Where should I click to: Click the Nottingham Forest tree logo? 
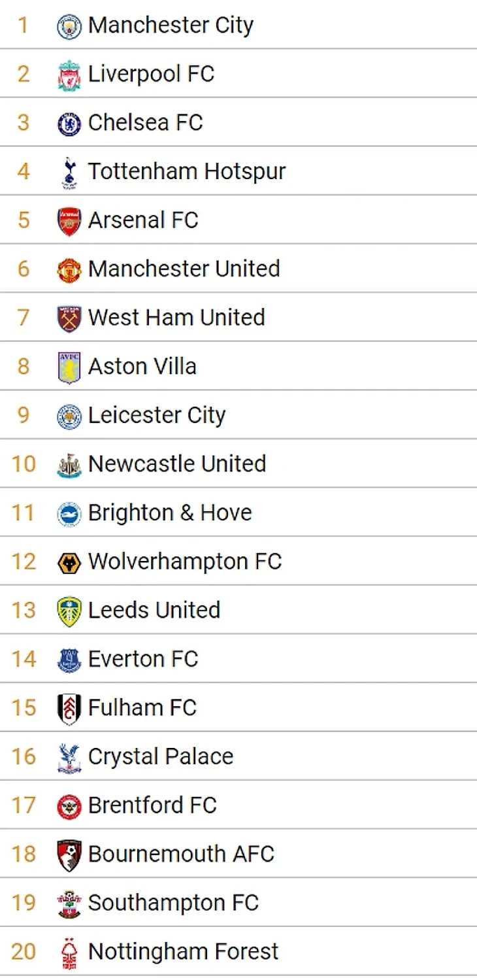[x=69, y=953]
